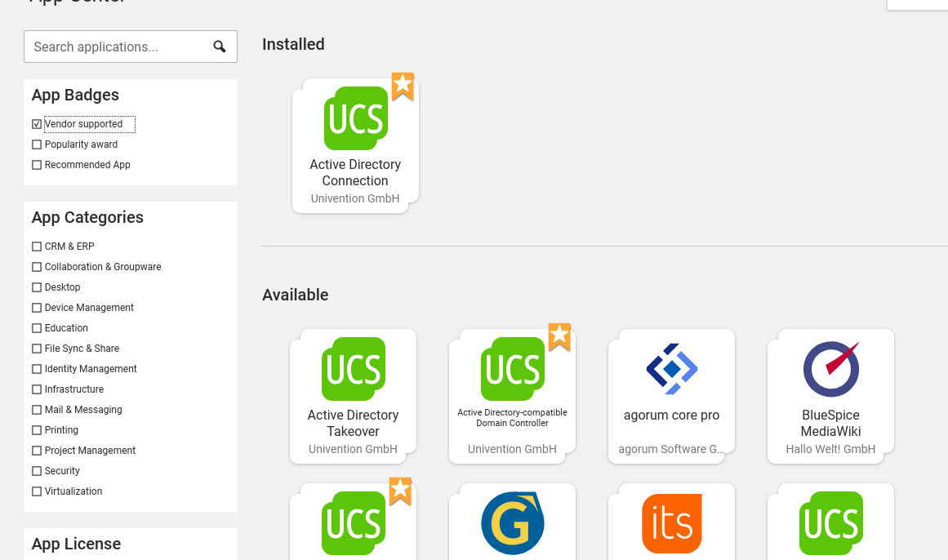Viewport: 948px width, 560px height.
Task: Enable the Virtualization category filter
Action: [37, 491]
